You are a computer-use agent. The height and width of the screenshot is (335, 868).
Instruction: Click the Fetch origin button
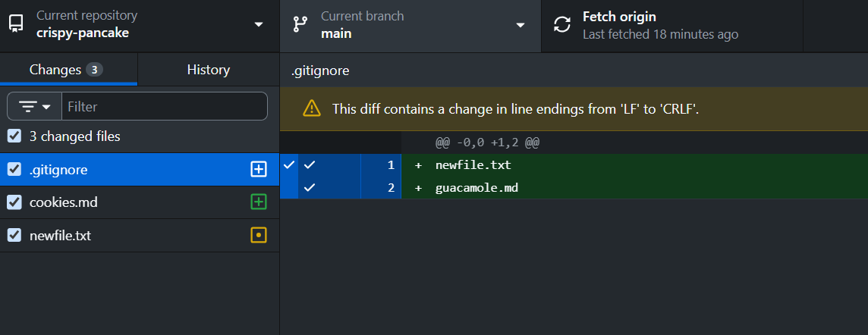[x=671, y=26]
